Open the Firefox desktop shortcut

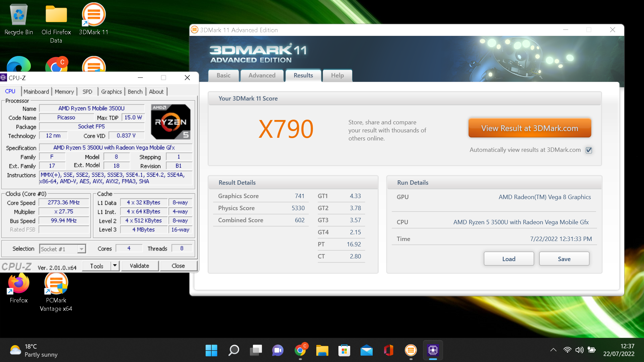point(19,288)
